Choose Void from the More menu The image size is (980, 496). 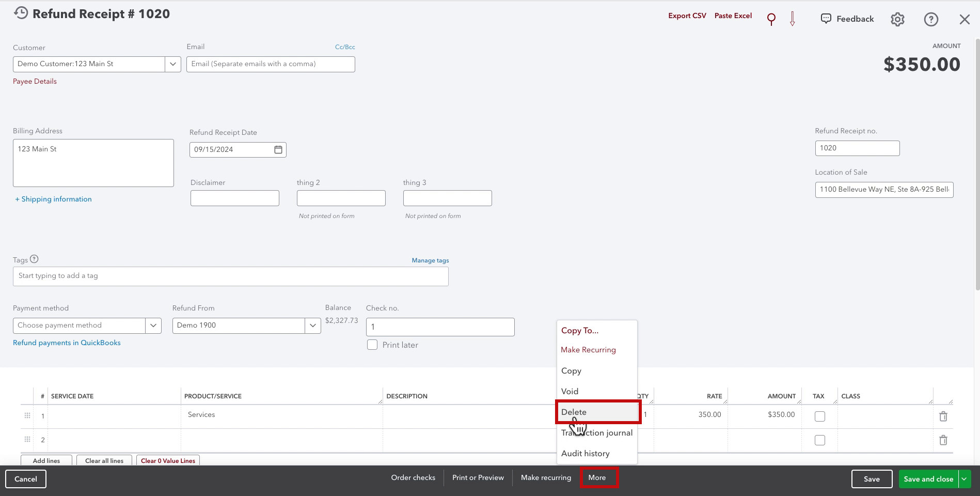coord(570,392)
